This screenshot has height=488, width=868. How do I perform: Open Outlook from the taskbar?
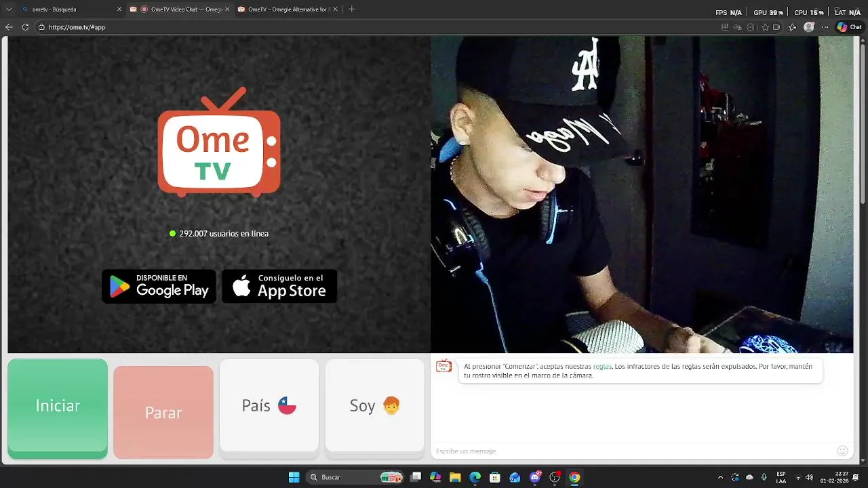[x=515, y=477]
